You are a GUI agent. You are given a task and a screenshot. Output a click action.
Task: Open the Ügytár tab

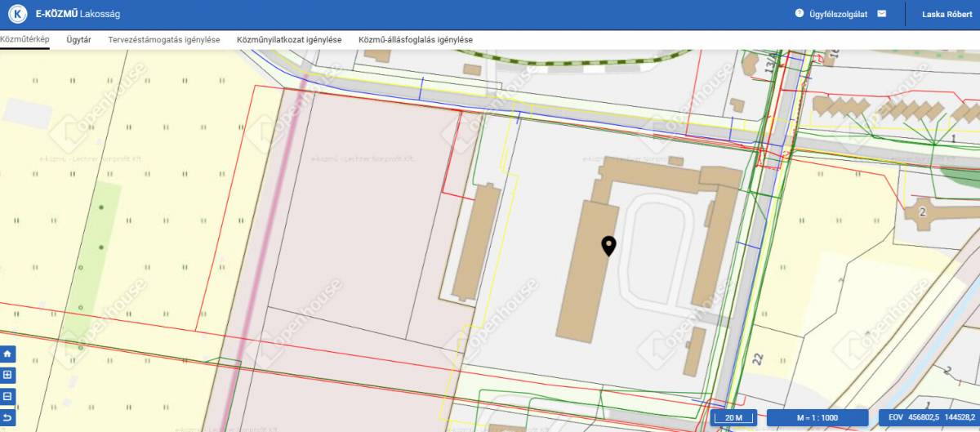78,39
